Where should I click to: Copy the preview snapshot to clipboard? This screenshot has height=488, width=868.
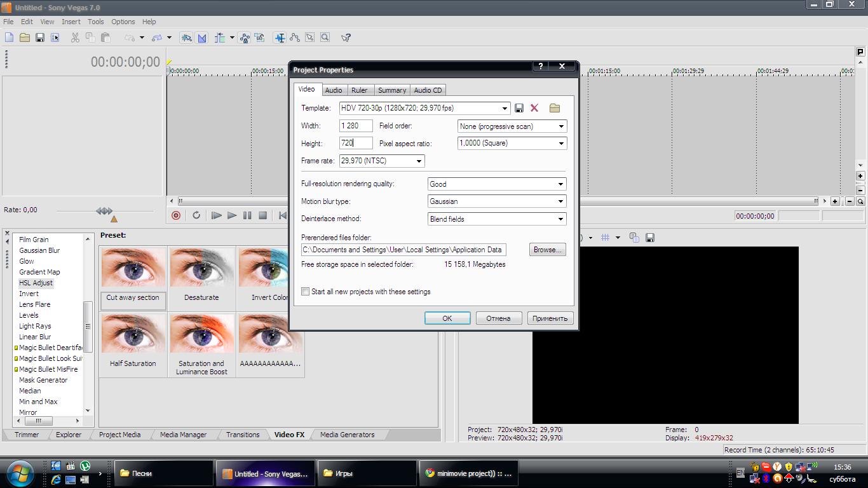(634, 238)
